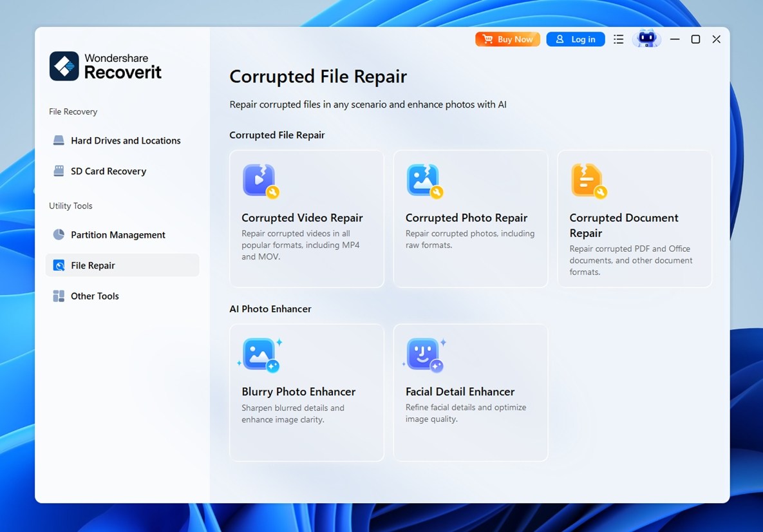Click the Corrupted Video Repair icon

(x=261, y=181)
